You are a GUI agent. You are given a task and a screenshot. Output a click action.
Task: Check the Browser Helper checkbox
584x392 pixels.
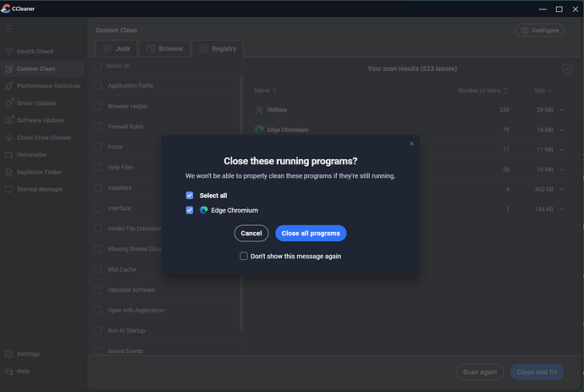coord(97,106)
